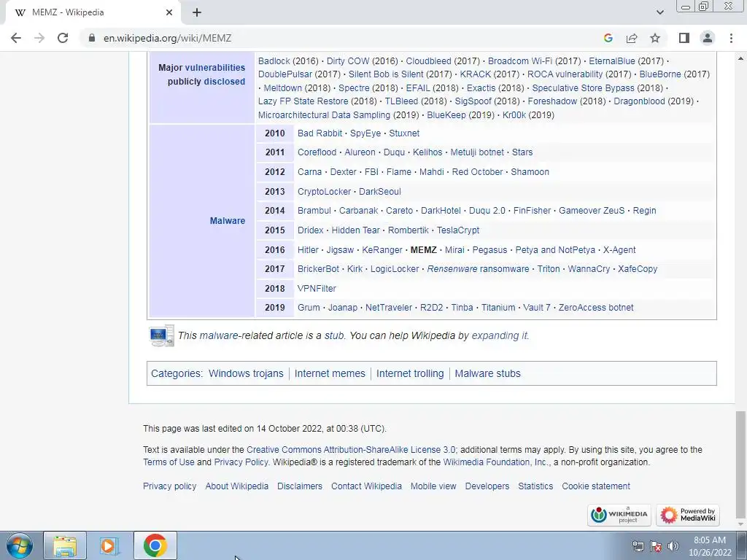Click Wikimedia Foundation, Inc. link
This screenshot has width=747, height=560.
(495, 462)
